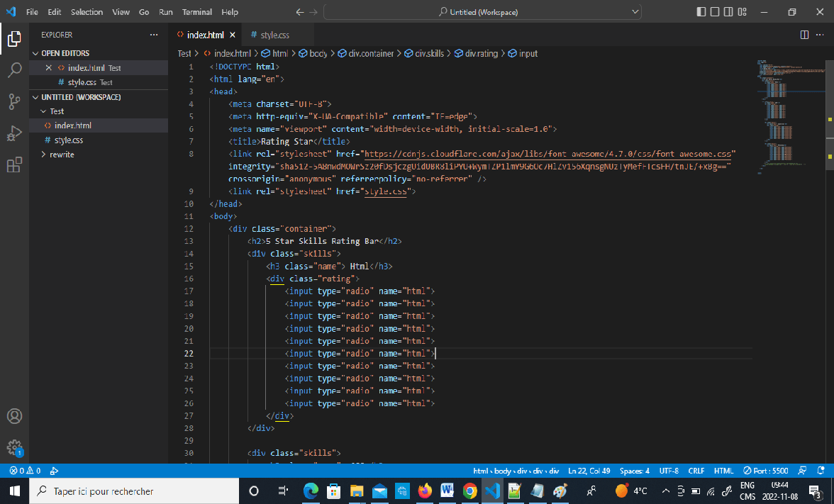Open editor More Actions ellipsis at the tab bar
Viewport: 834px width, 504px height.
point(820,35)
